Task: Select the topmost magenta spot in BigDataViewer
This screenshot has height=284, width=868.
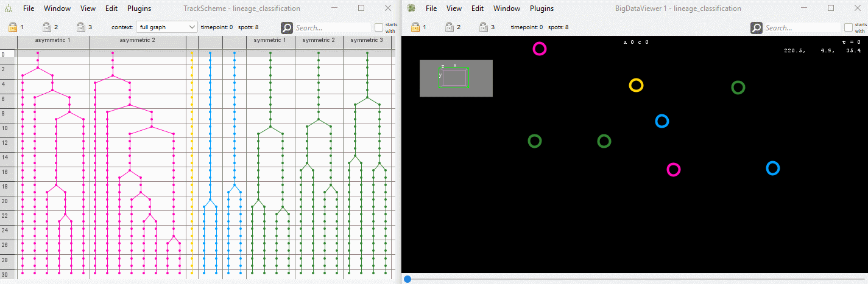Action: (x=540, y=49)
